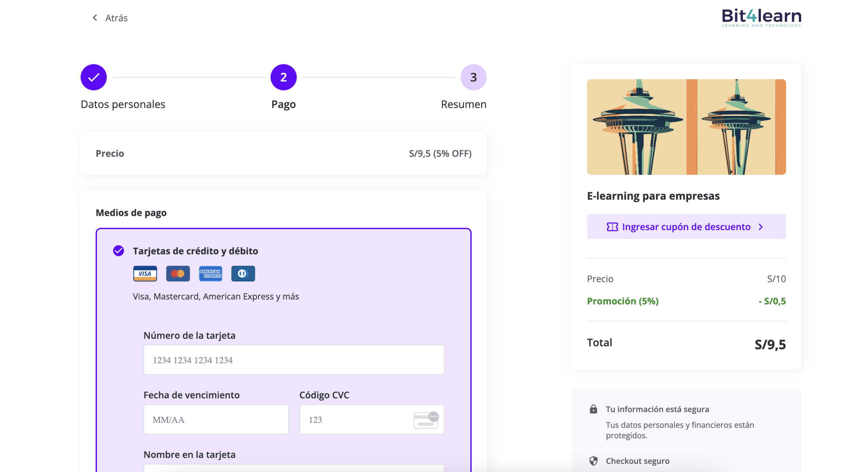Click the back chevron icon beside Atrás
The height and width of the screenshot is (472, 868).
point(95,18)
